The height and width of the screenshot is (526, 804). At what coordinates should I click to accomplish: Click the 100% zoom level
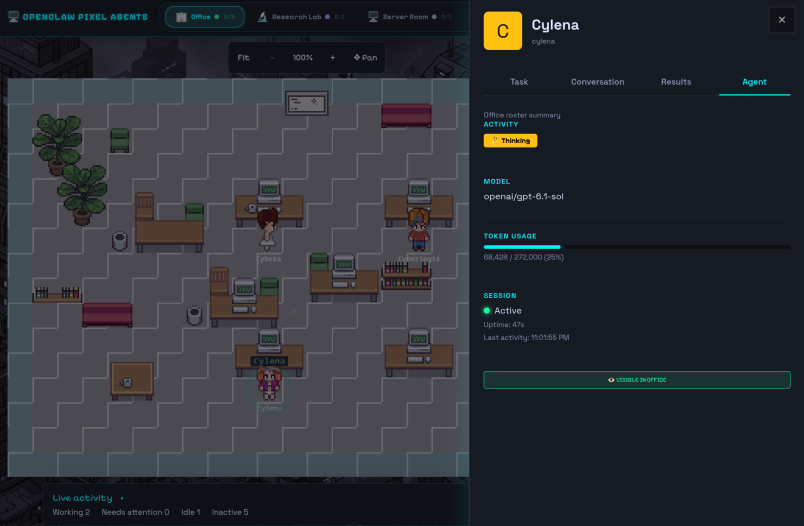(x=303, y=57)
